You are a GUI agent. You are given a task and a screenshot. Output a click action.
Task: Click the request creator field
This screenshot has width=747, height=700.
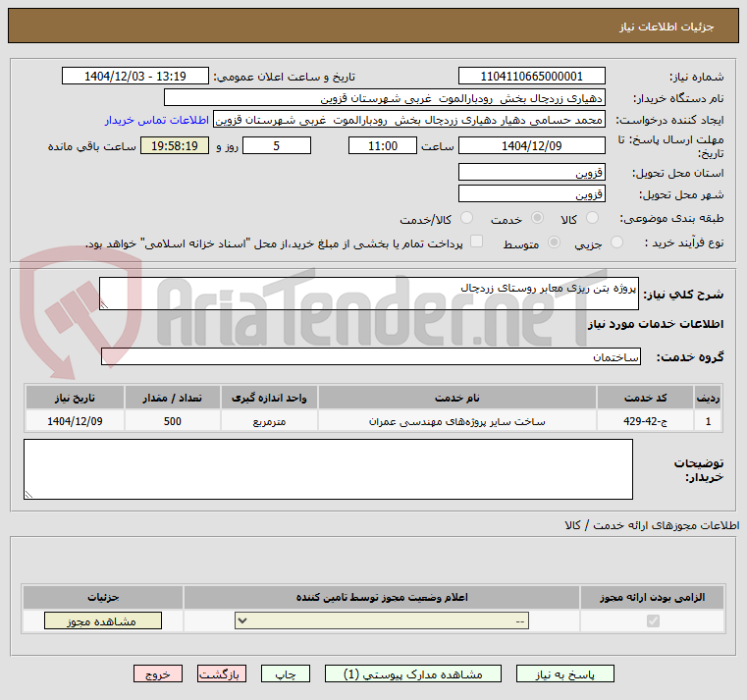(x=409, y=120)
